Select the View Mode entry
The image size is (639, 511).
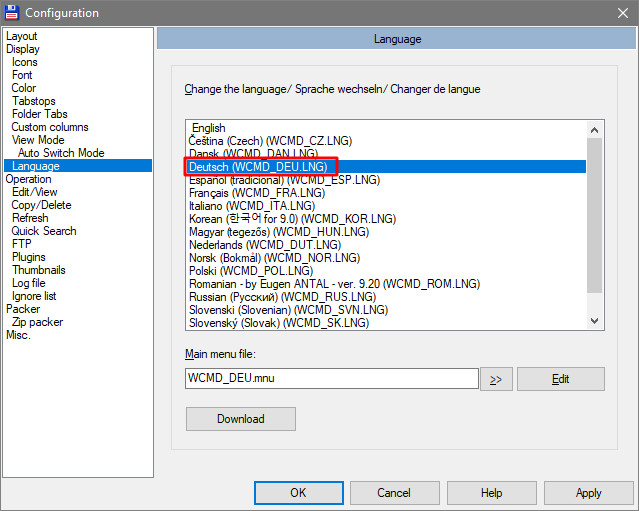38,140
